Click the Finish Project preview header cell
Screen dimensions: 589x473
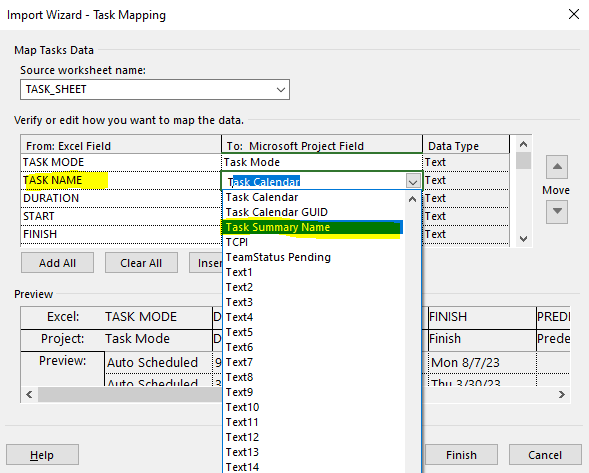pyautogui.click(x=482, y=339)
